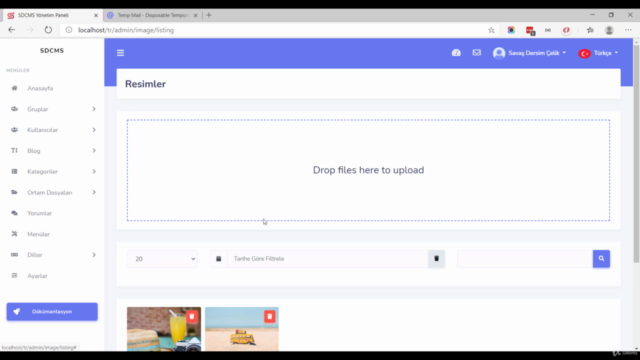
Task: Click the blue search magnifier button
Action: tap(601, 259)
